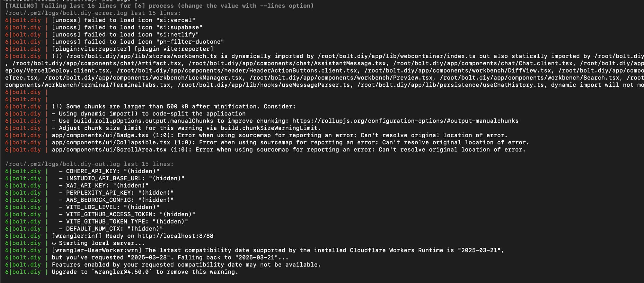Select the "si:netlify" icon name text
This screenshot has width=644, height=283.
pyautogui.click(x=177, y=35)
